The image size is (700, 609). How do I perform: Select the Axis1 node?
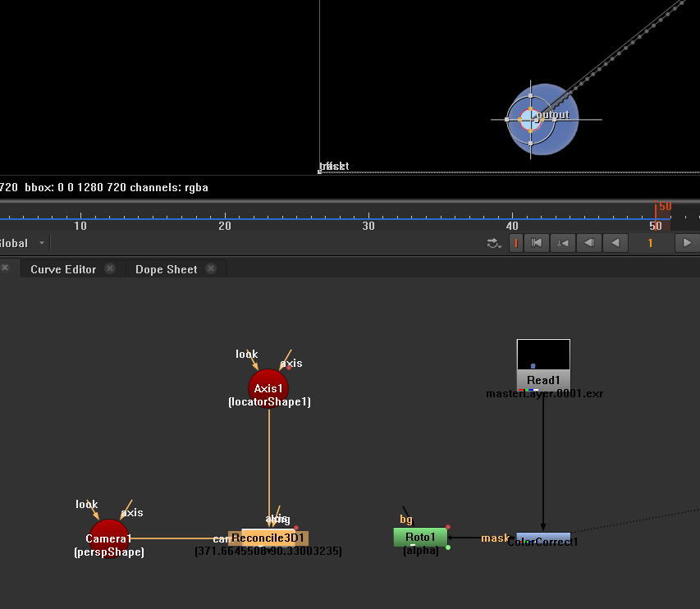[268, 389]
